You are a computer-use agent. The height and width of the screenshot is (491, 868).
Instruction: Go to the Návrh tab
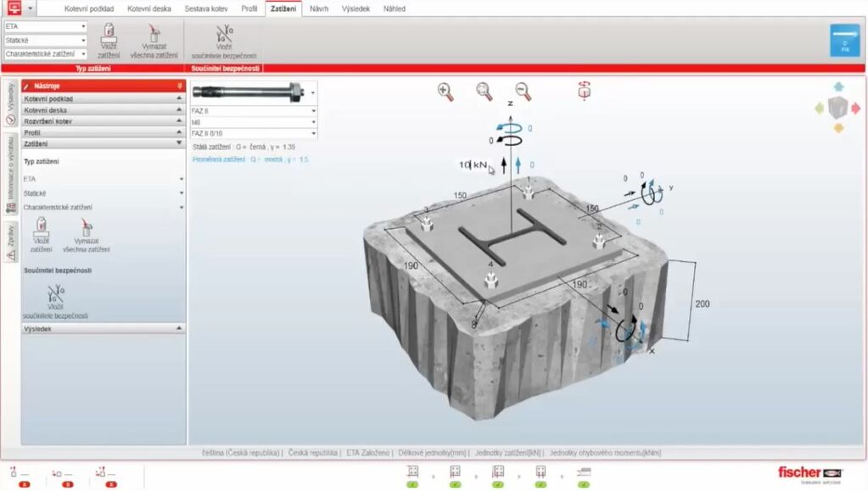coord(319,8)
